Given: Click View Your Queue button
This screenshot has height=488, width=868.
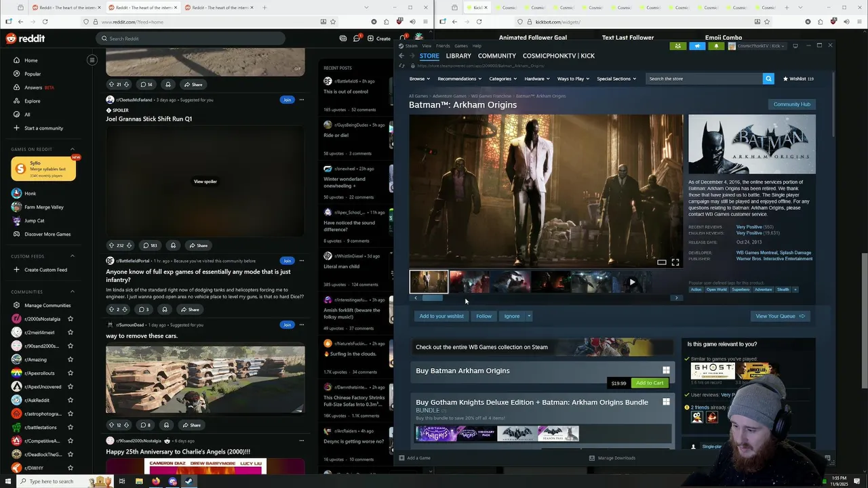Looking at the screenshot, I should (x=780, y=316).
